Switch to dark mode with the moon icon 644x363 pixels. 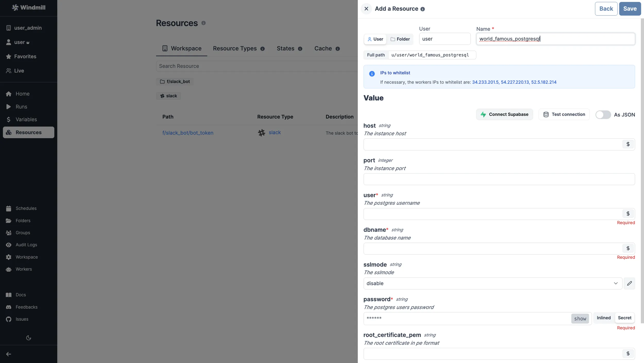pyautogui.click(x=28, y=338)
